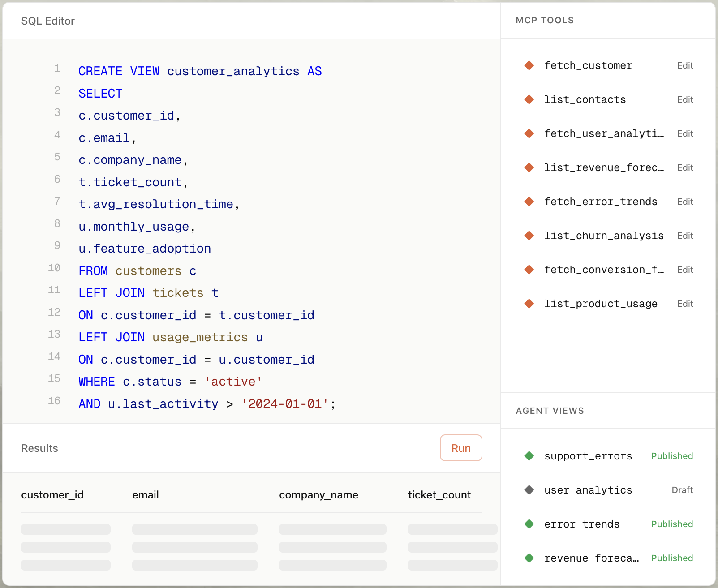Click the ticket_count column header

pos(439,495)
